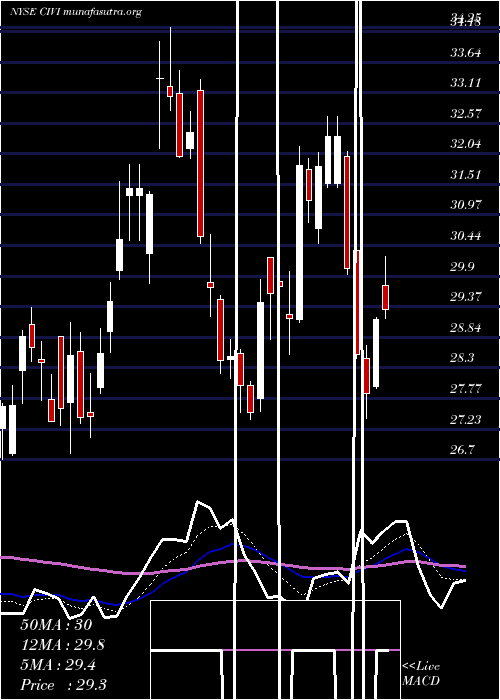Screen dimensions: 500x700
Task: Select the 27.77 price axis label
Action: 466,388
